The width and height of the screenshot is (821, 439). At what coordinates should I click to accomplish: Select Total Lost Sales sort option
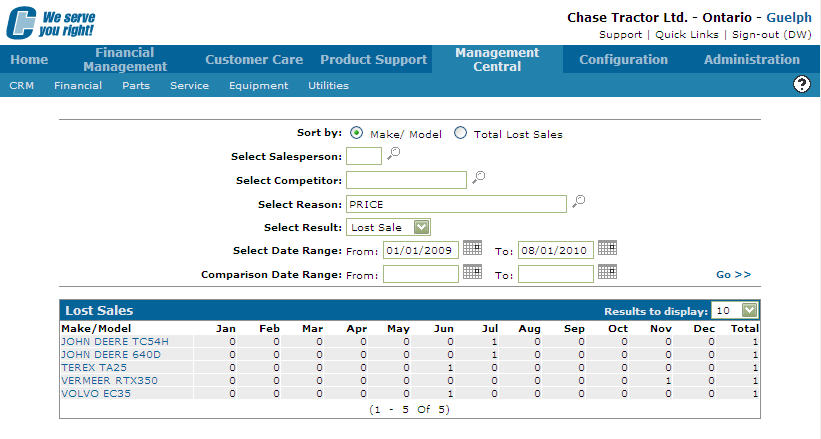click(460, 133)
